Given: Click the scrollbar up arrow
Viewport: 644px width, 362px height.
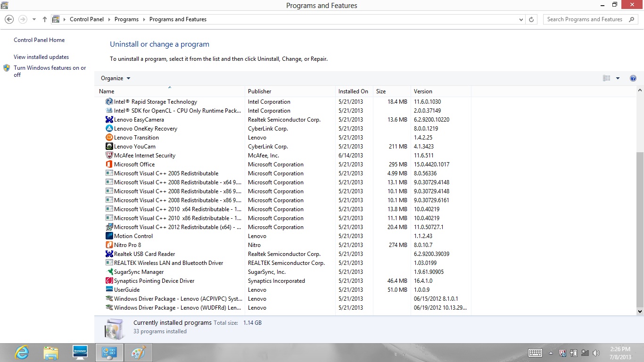Looking at the screenshot, I should pyautogui.click(x=640, y=90).
